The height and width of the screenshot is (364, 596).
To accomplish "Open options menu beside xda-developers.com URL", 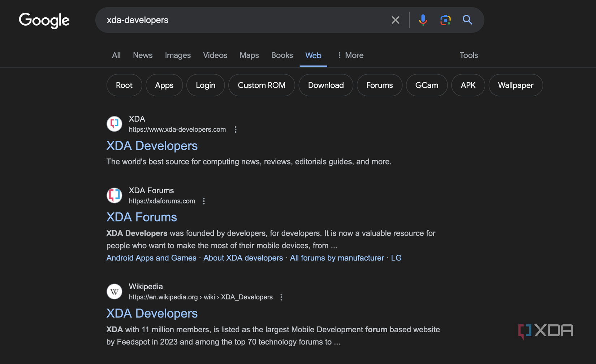I will click(236, 130).
